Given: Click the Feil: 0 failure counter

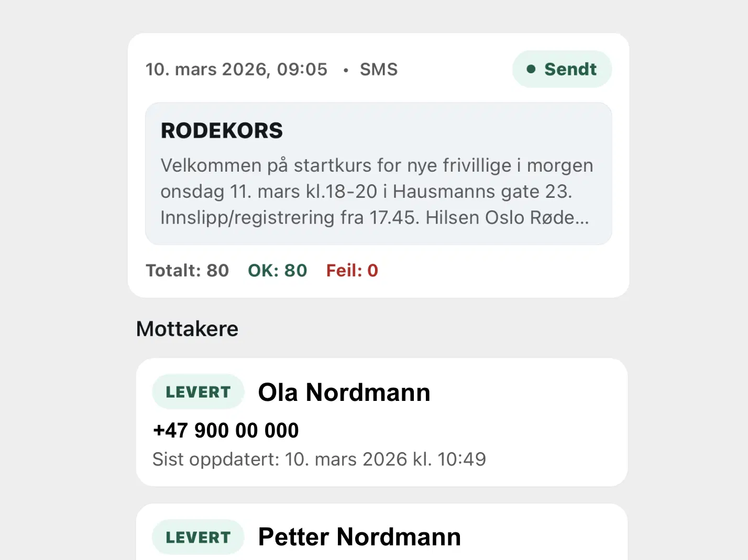Looking at the screenshot, I should tap(352, 271).
